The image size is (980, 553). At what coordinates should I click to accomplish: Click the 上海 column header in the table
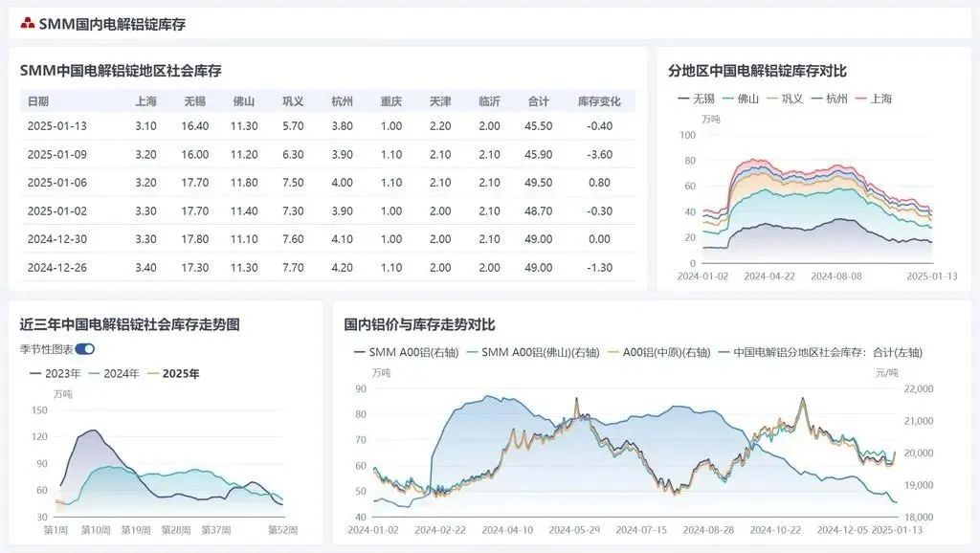[x=145, y=101]
